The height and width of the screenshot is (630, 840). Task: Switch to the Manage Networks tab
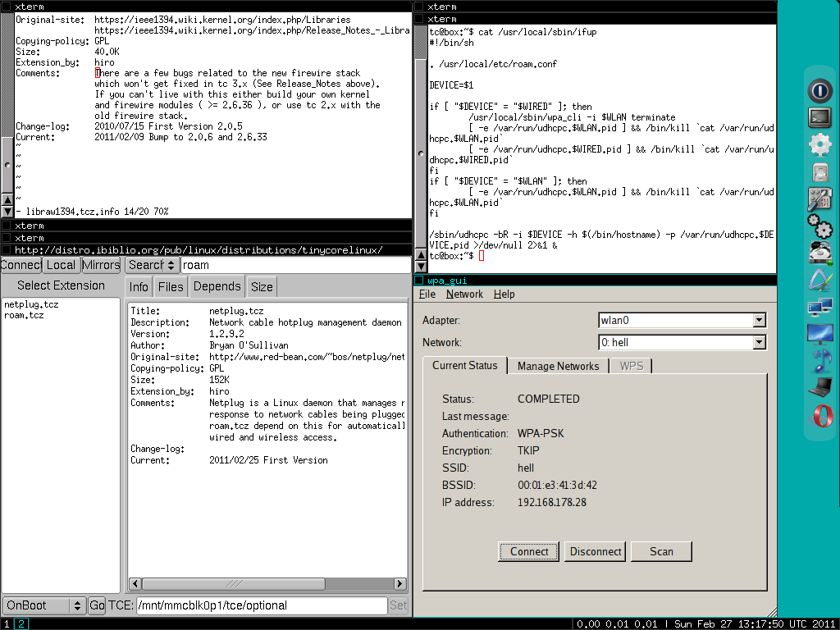tap(558, 366)
